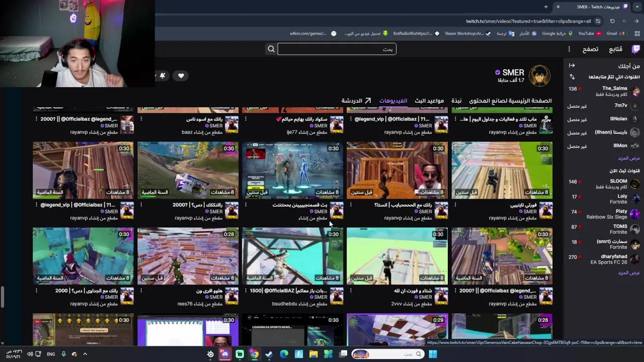Image resolution: width=644 pixels, height=362 pixels.
Task: Open options menu for clip 'بث قصصنجييييين بححتتت'
Action: point(246,205)
